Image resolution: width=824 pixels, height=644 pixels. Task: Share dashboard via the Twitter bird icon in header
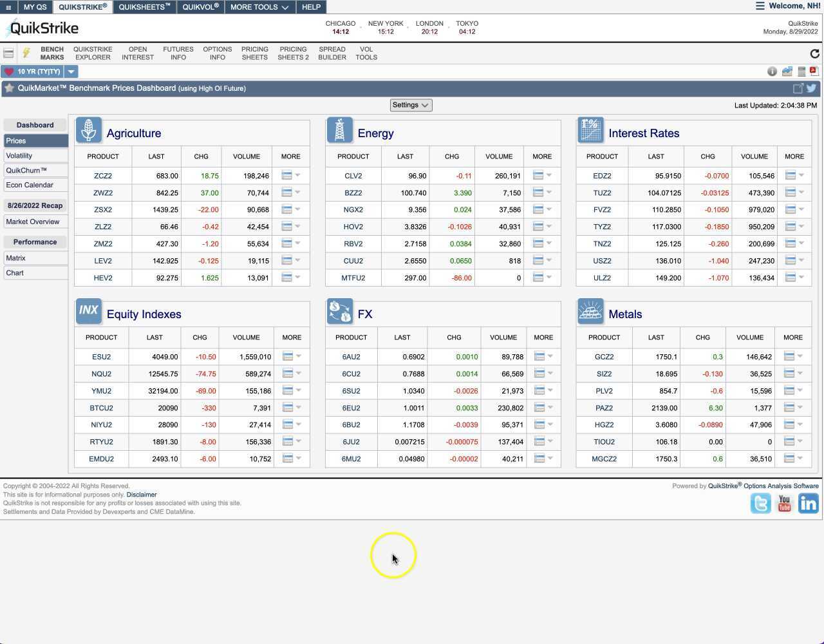[x=811, y=88]
